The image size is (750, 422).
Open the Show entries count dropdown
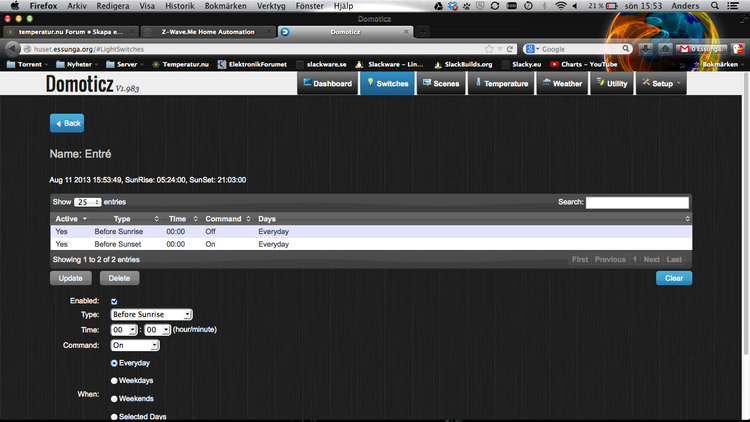[x=88, y=202]
